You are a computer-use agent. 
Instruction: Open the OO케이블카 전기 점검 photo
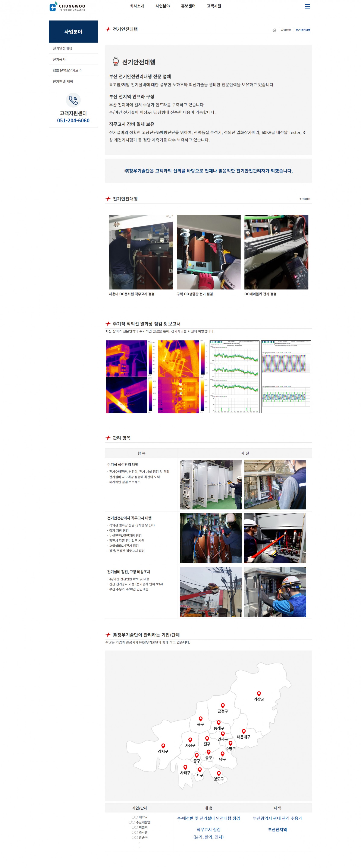(276, 252)
